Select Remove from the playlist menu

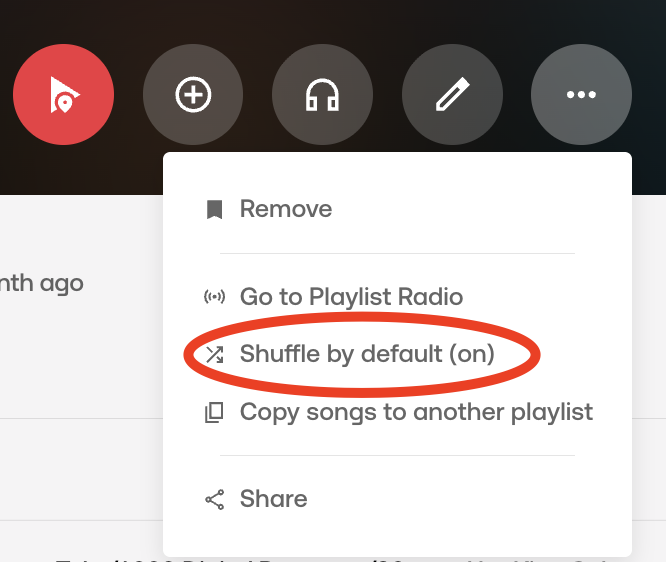pyautogui.click(x=285, y=210)
